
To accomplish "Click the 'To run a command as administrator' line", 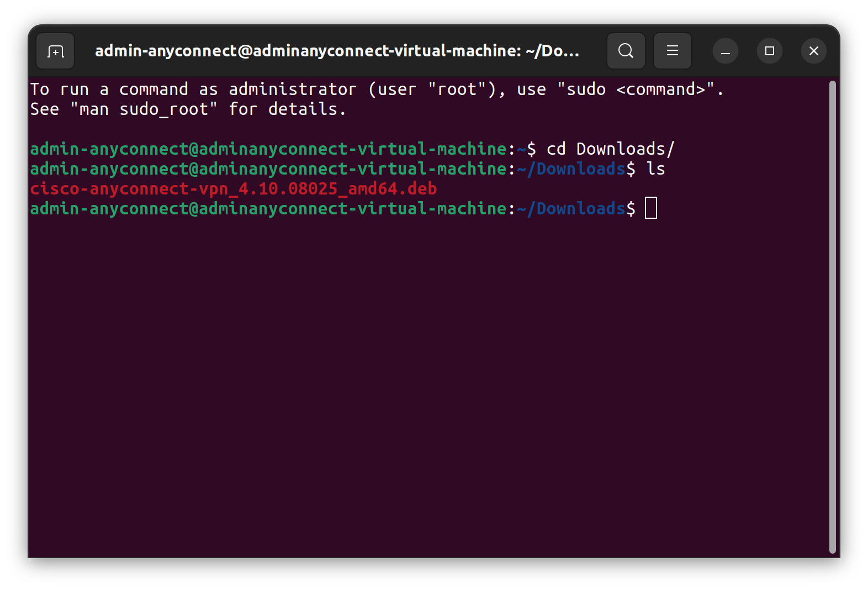I will [377, 90].
